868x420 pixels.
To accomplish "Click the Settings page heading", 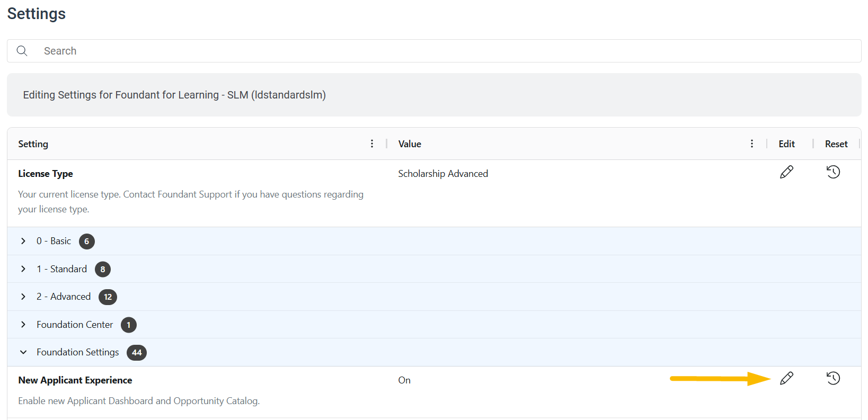I will (37, 14).
